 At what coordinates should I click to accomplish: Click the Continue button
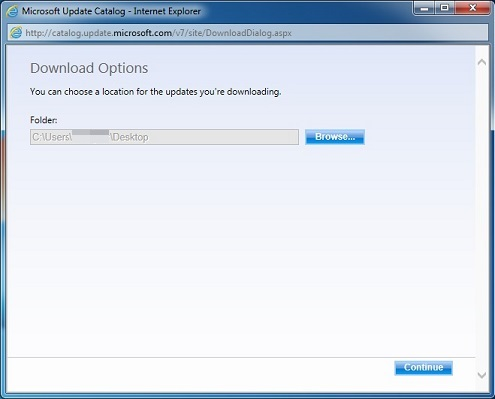click(x=423, y=368)
